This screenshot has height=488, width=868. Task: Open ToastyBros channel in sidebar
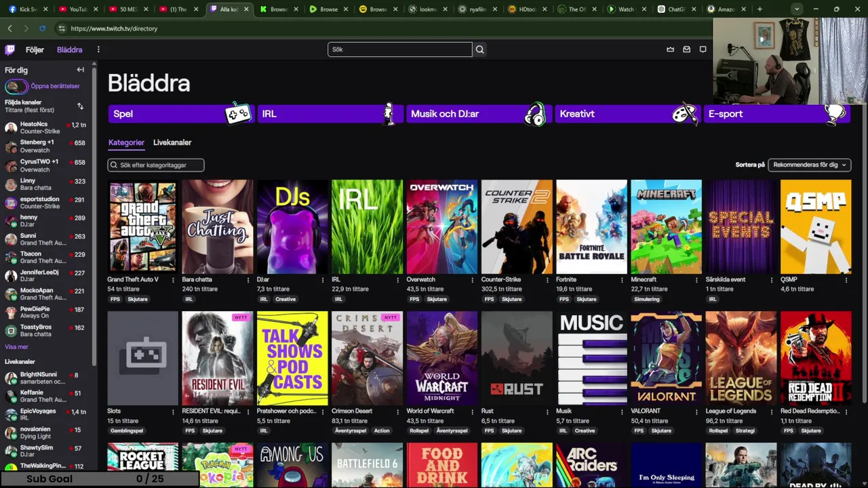(x=46, y=331)
